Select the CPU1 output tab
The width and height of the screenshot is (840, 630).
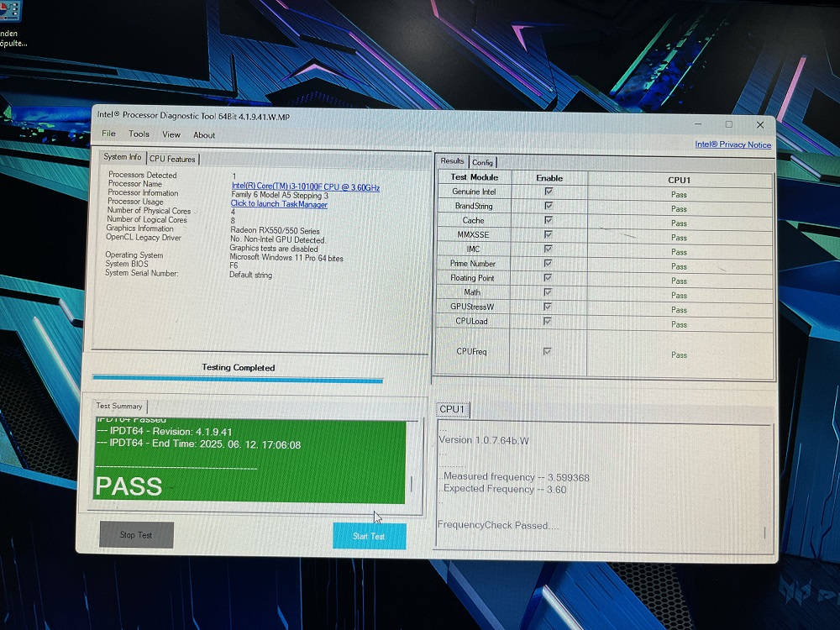[452, 409]
